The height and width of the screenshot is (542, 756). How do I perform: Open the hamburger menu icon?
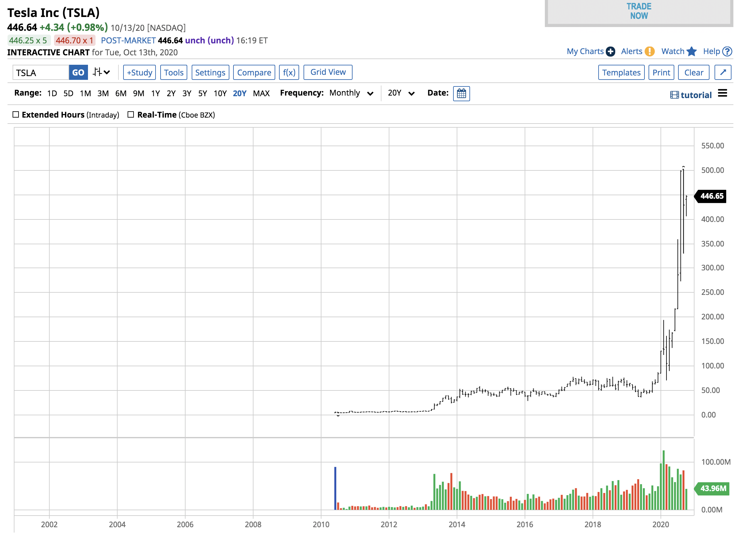click(x=722, y=93)
